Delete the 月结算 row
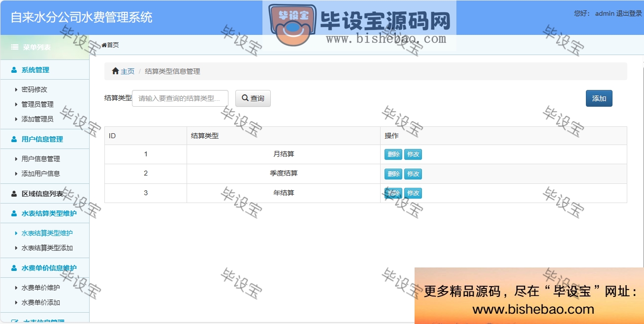The width and height of the screenshot is (644, 324). click(x=393, y=154)
